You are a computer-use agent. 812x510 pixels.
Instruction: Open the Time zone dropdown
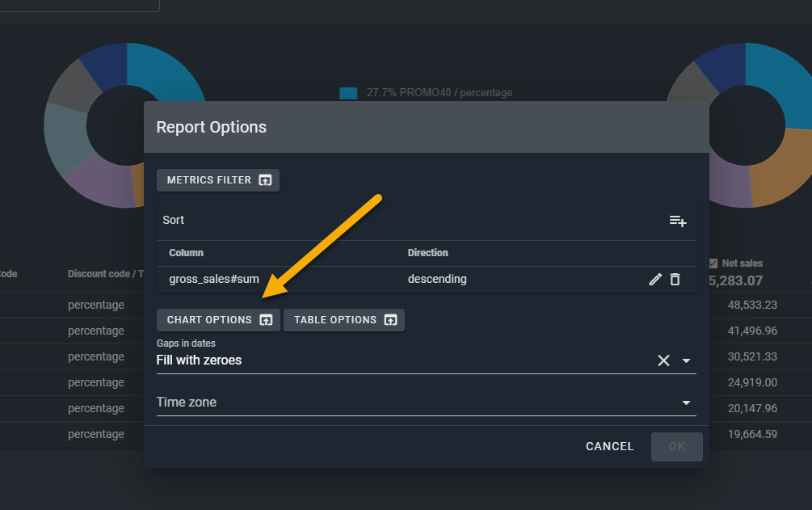click(687, 403)
